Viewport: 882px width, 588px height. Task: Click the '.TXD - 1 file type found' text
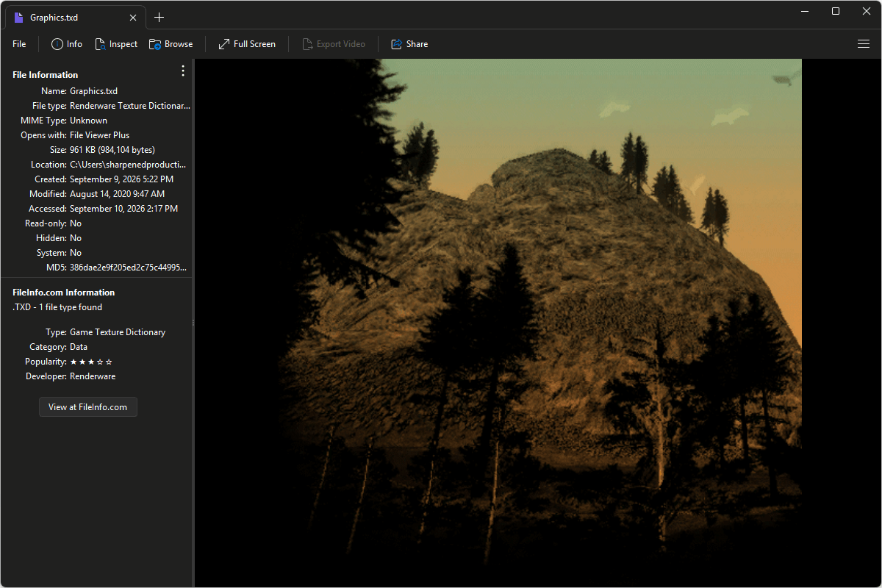[57, 307]
